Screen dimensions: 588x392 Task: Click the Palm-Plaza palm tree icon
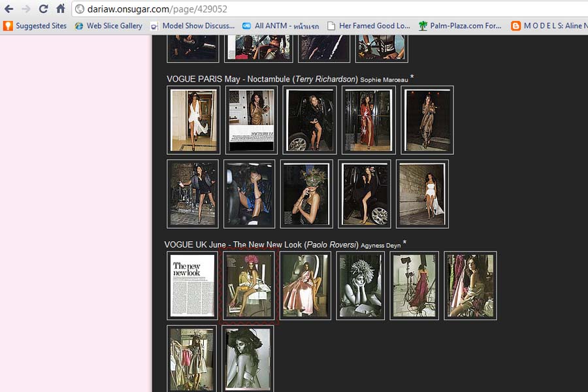click(x=423, y=26)
